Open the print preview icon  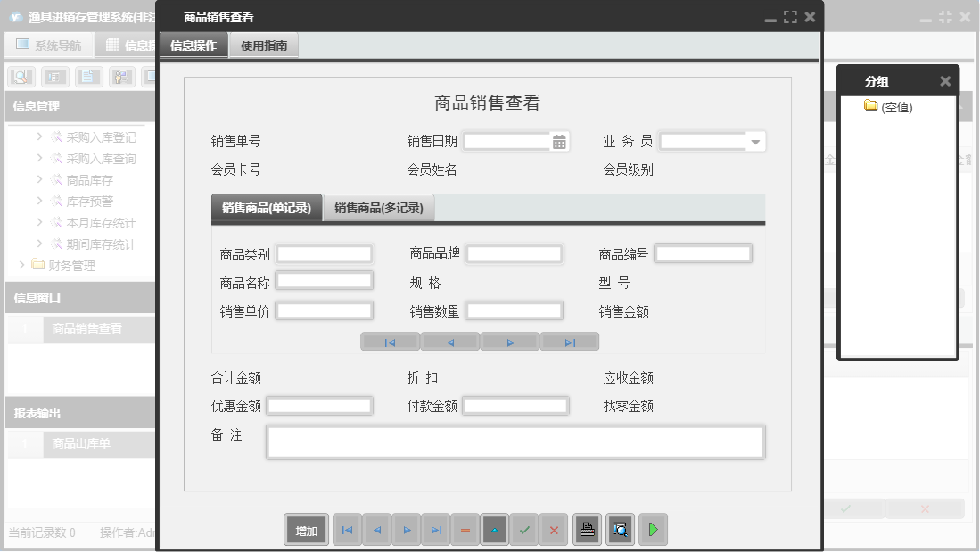[x=620, y=529]
